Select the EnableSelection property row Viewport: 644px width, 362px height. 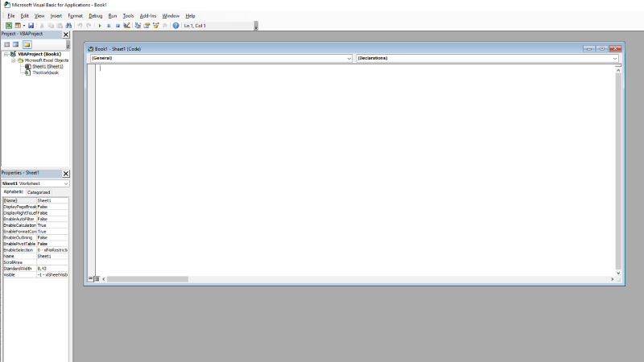point(35,250)
